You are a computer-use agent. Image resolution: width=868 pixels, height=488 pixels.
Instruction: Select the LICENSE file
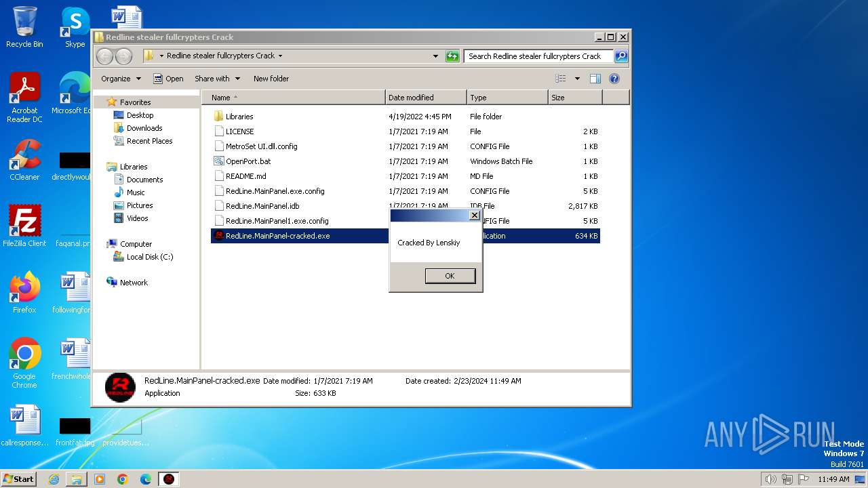point(406,131)
